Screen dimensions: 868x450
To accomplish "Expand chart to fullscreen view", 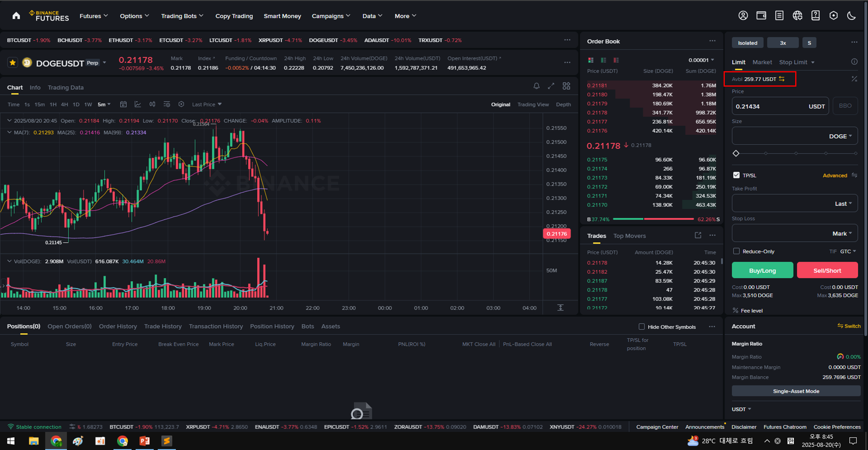I will (551, 86).
